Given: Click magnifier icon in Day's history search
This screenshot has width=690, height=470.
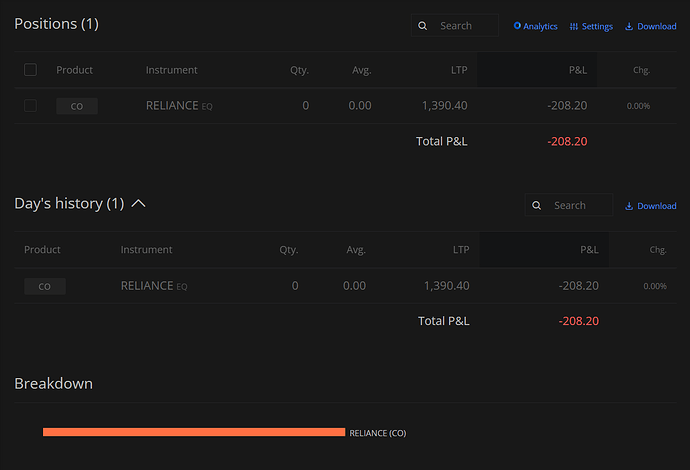Looking at the screenshot, I should click(x=538, y=206).
